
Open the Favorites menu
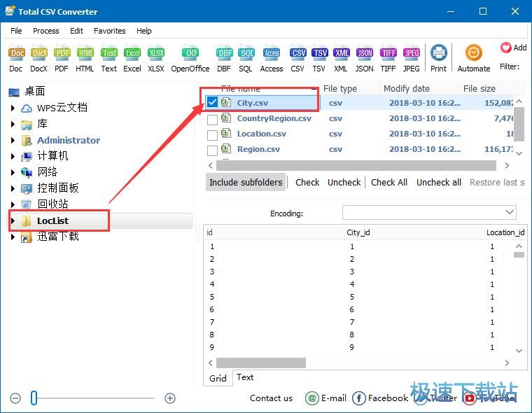click(x=110, y=31)
